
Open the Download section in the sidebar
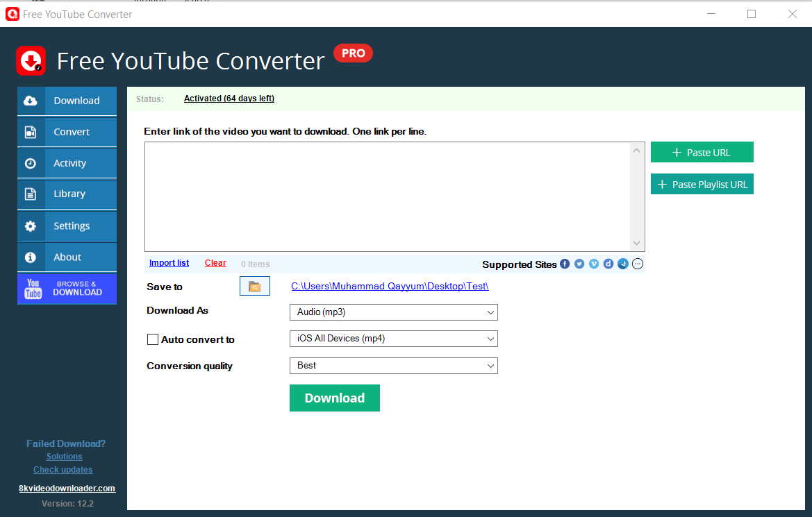point(67,101)
